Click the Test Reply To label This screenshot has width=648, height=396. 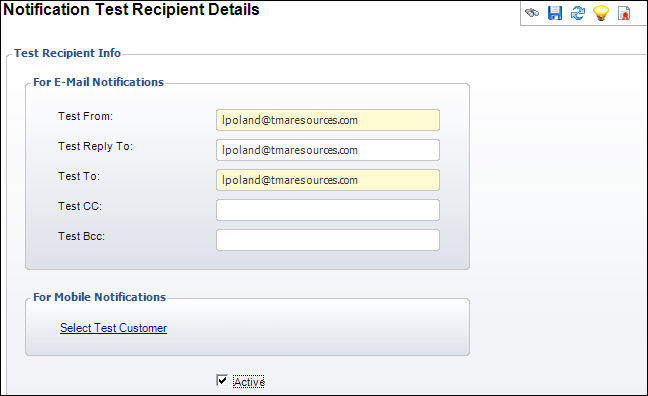coord(95,146)
